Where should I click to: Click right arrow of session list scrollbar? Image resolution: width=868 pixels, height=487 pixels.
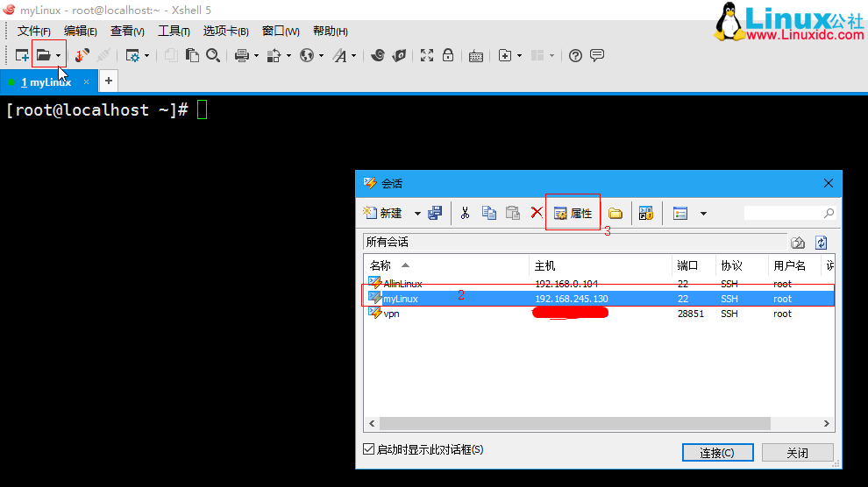(827, 423)
